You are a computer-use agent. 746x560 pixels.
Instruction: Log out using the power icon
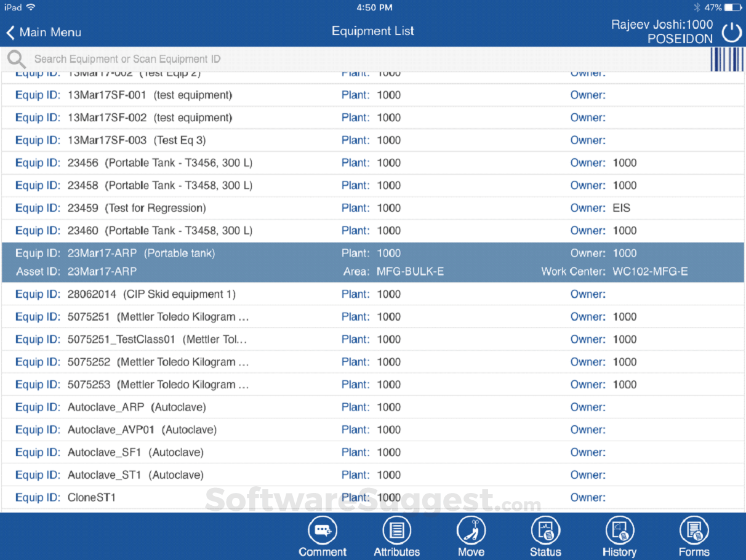731,32
